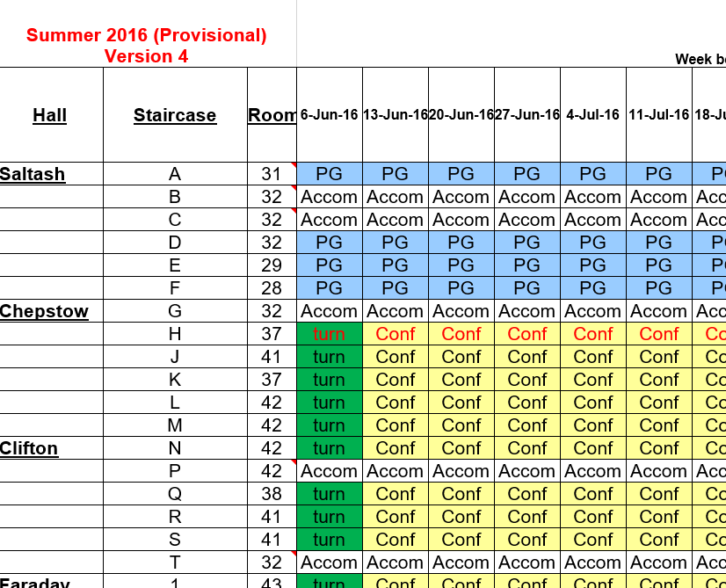This screenshot has height=588, width=726.
Task: Click yellow Conf cell for staircase M, 11-Jul-16
Action: 659,425
